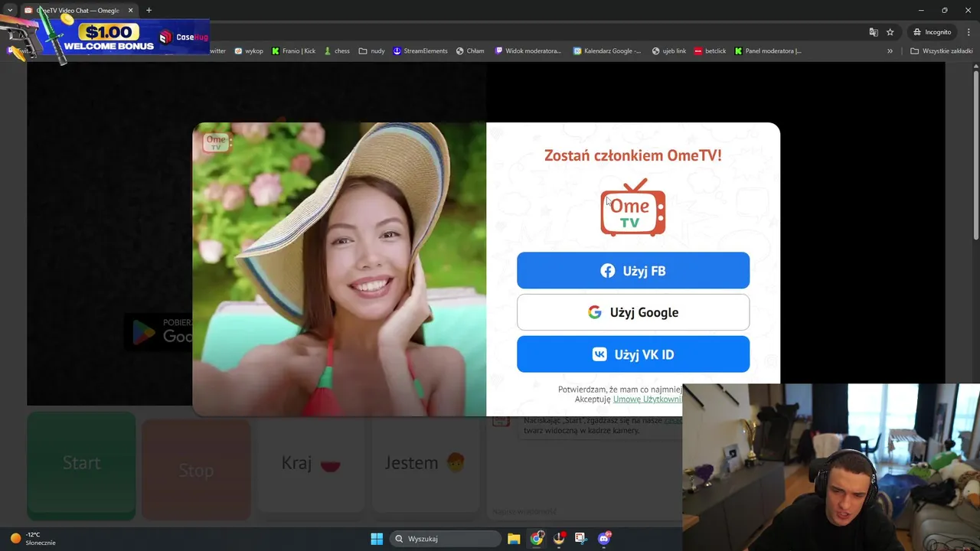
Task: Open the Chłam bookmark
Action: click(x=470, y=51)
